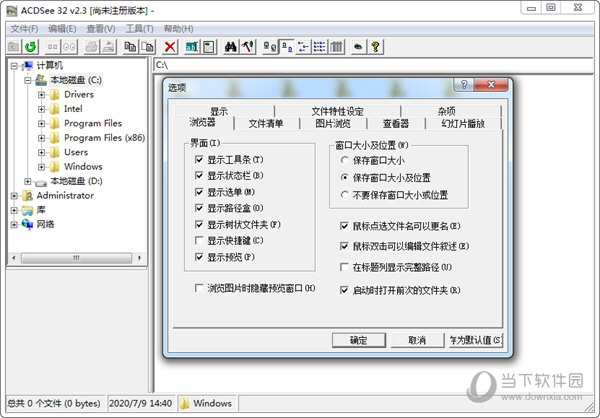Screen dimensions: 600x418
Task: Click the 作为默认值(S) button
Action: (476, 340)
